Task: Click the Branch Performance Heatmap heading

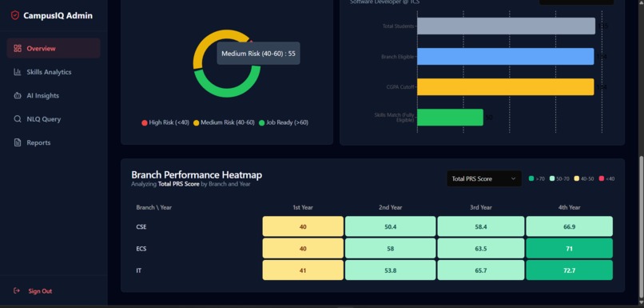Action: point(197,174)
